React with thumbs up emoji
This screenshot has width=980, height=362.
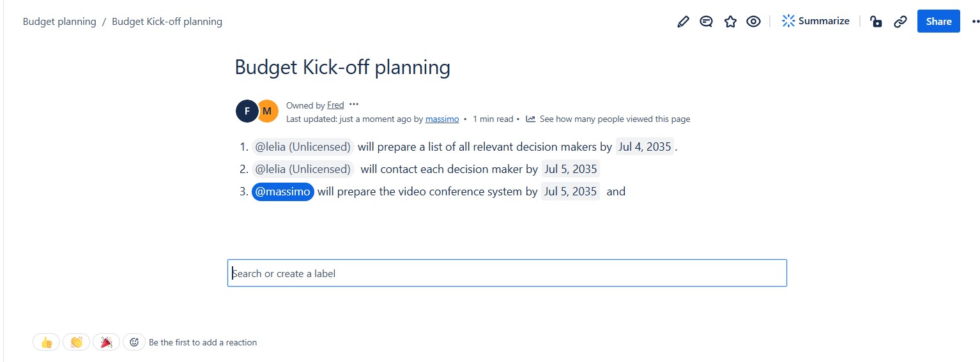47,342
